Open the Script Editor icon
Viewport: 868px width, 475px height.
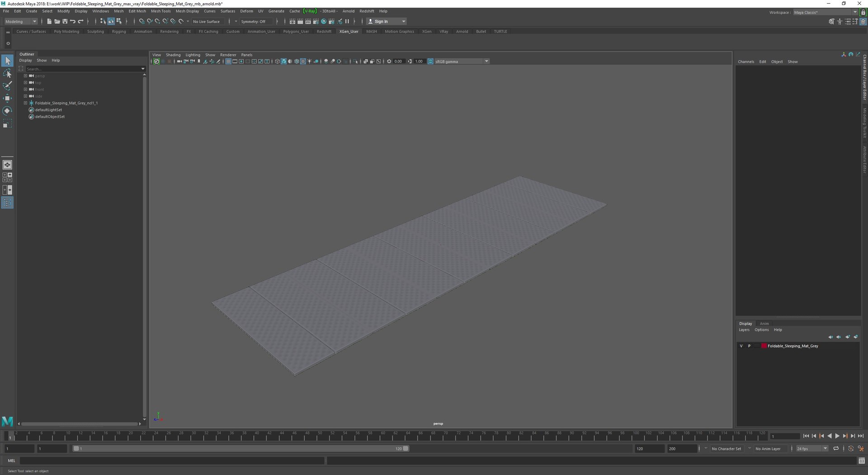(x=862, y=461)
